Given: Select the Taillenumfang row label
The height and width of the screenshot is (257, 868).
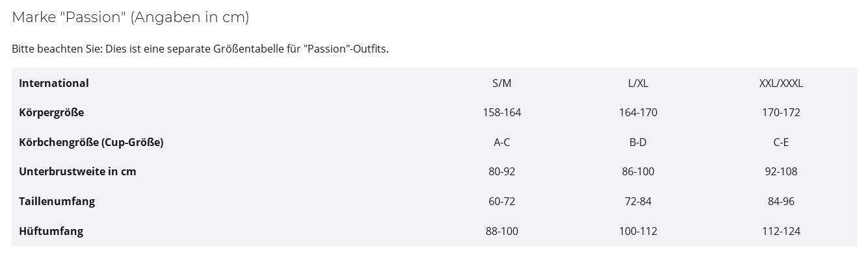Looking at the screenshot, I should click(x=57, y=201).
